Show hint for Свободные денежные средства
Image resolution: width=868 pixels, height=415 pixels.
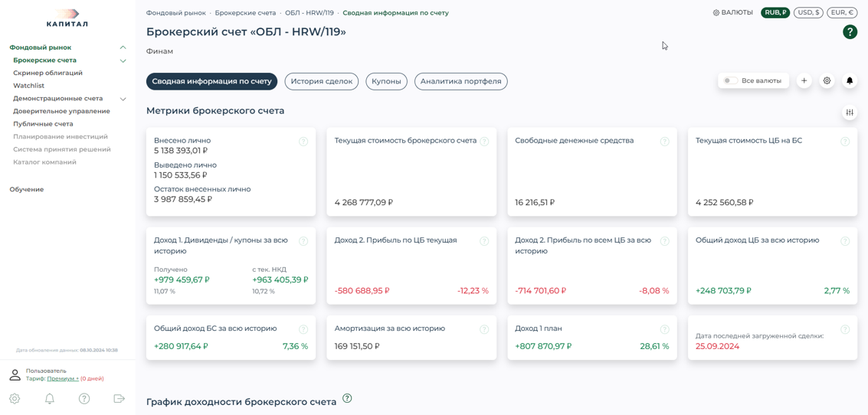pos(665,141)
